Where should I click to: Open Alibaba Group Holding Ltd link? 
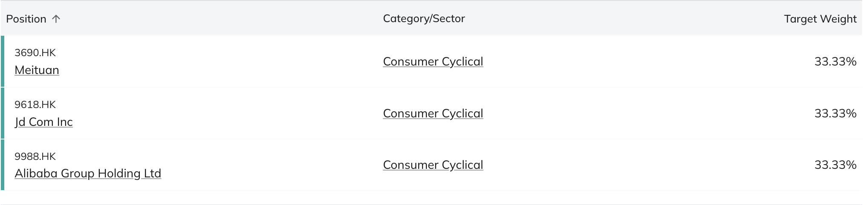[88, 173]
